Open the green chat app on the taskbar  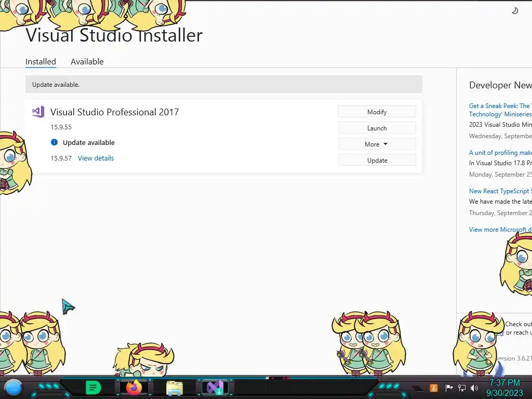coord(94,388)
